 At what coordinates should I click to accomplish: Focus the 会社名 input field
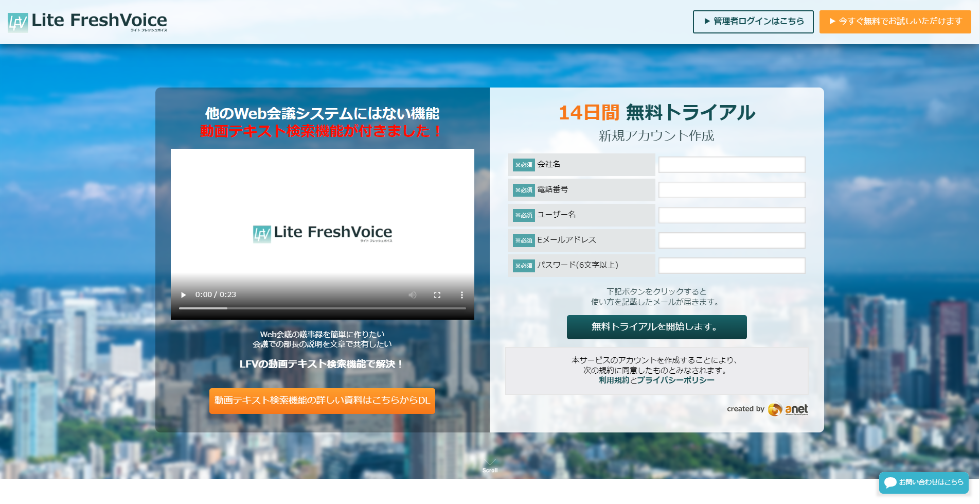pos(732,165)
